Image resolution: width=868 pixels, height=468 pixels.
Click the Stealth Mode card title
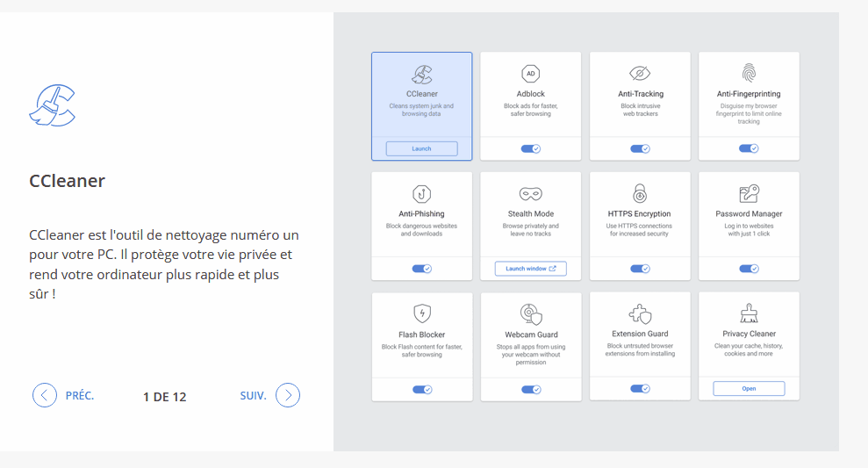(531, 213)
